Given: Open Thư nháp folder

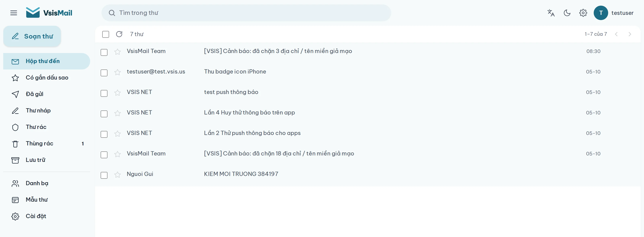Looking at the screenshot, I should pos(46,110).
